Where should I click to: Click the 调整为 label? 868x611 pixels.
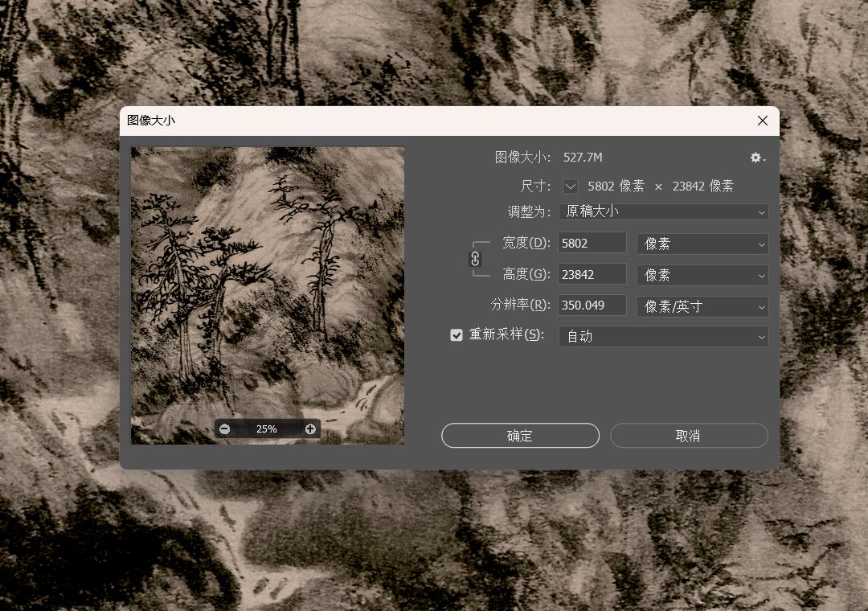[x=529, y=211]
